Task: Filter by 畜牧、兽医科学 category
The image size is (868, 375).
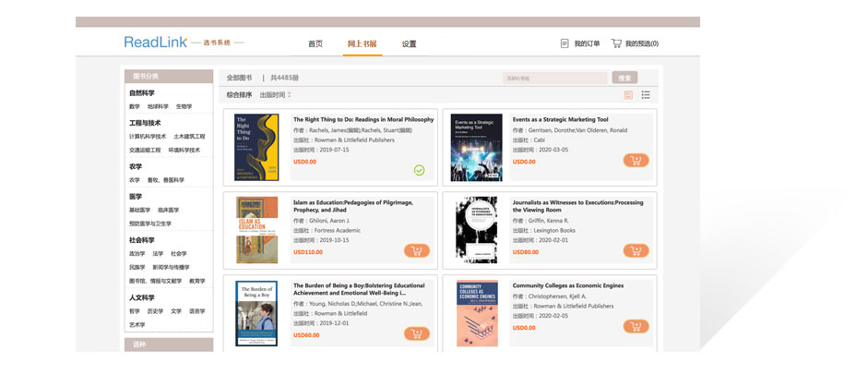Action: pyautogui.click(x=165, y=180)
